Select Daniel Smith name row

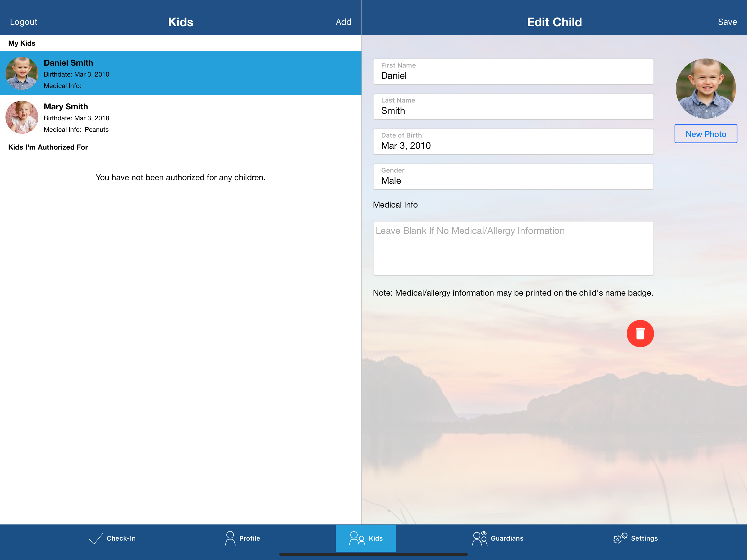click(181, 73)
